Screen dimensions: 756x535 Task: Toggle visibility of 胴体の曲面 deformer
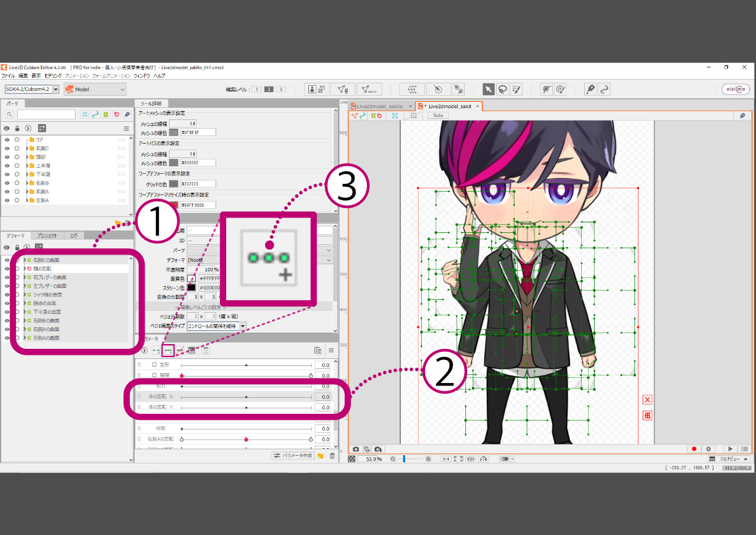click(x=7, y=303)
